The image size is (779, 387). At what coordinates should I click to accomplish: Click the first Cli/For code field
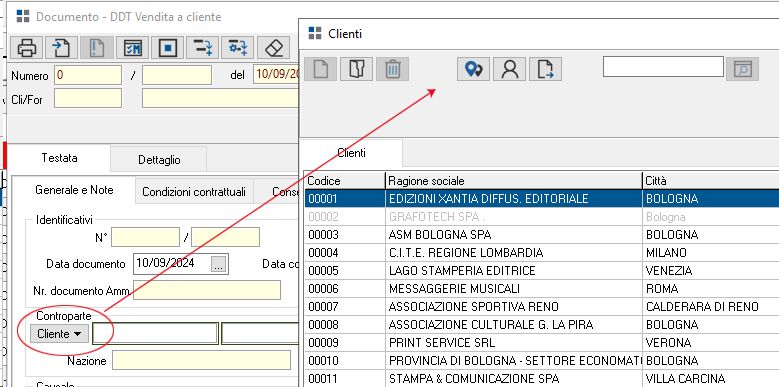pos(88,98)
